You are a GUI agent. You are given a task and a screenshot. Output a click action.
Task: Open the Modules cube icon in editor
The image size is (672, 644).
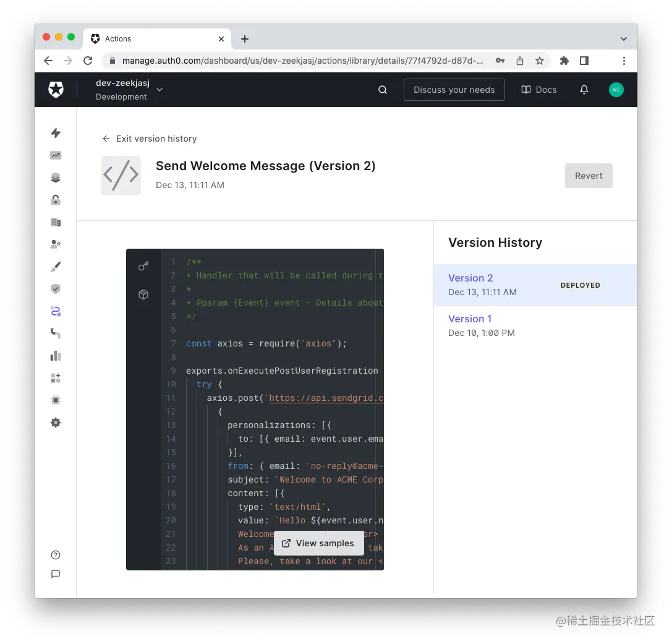point(143,294)
